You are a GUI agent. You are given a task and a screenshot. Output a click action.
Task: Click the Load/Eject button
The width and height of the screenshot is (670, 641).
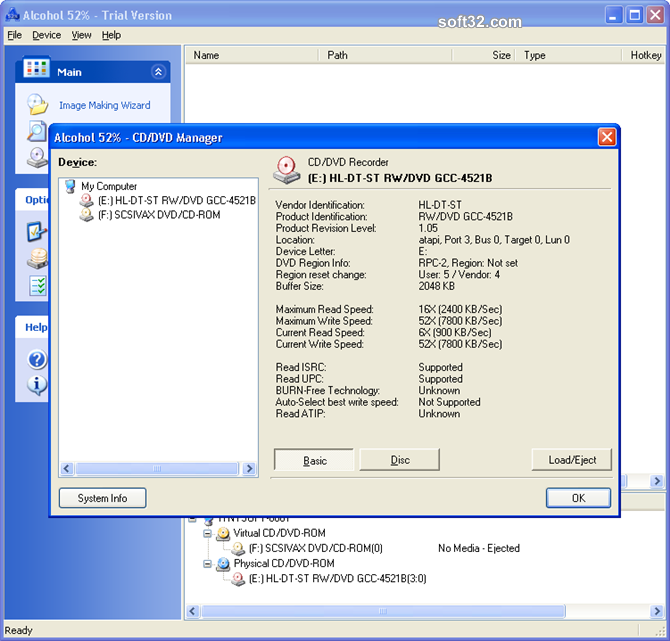[572, 460]
